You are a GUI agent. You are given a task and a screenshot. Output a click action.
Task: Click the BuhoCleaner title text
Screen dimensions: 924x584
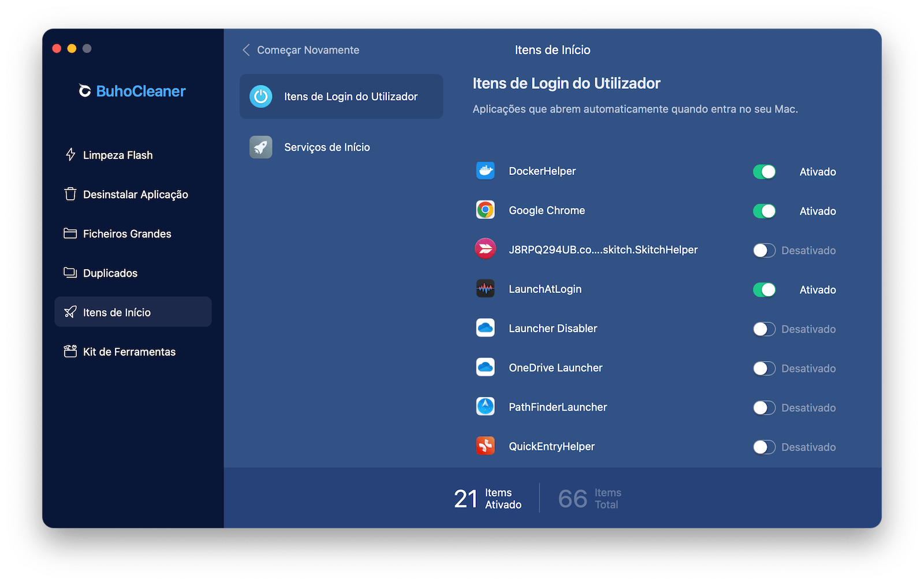coord(141,91)
